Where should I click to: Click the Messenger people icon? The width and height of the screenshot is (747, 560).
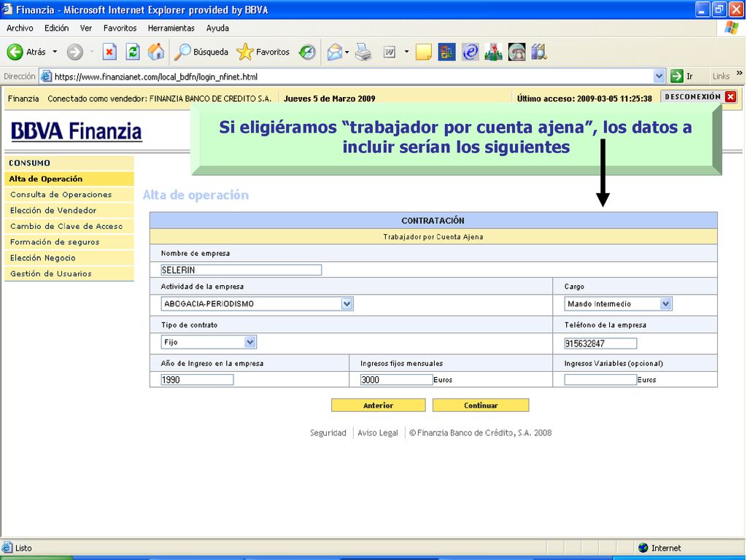[493, 52]
